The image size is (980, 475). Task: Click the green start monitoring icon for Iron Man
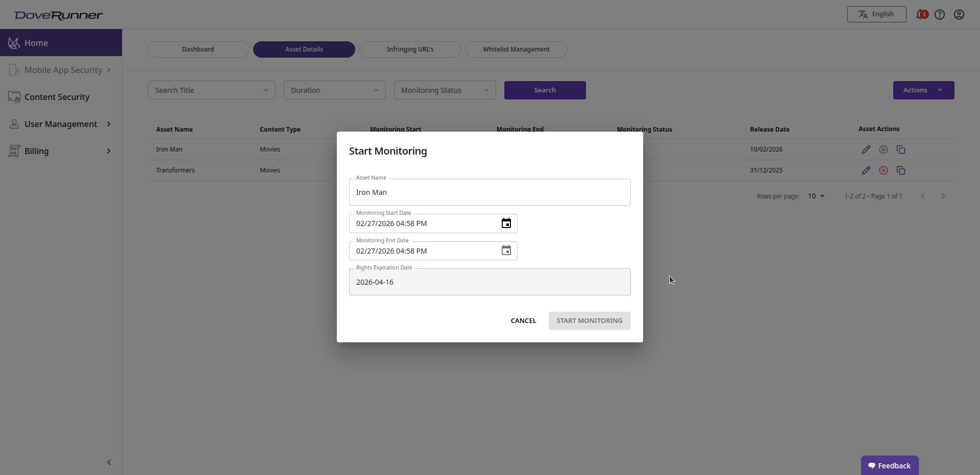tap(884, 149)
